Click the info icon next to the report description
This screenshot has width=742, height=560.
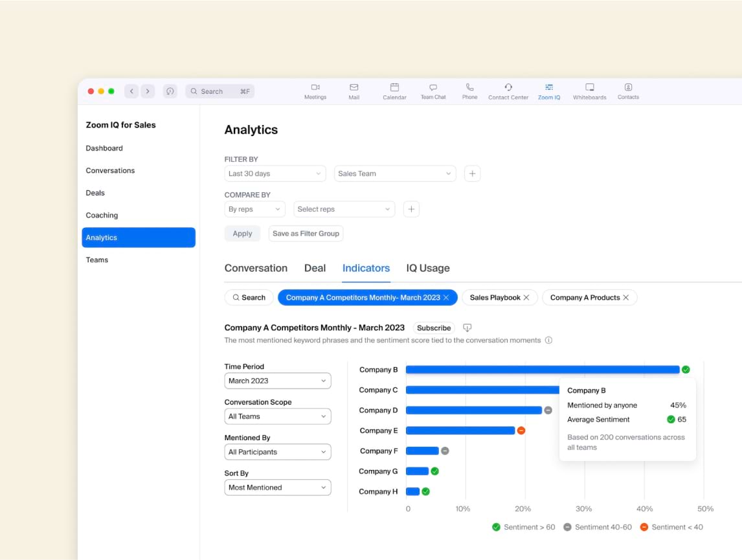pyautogui.click(x=548, y=340)
